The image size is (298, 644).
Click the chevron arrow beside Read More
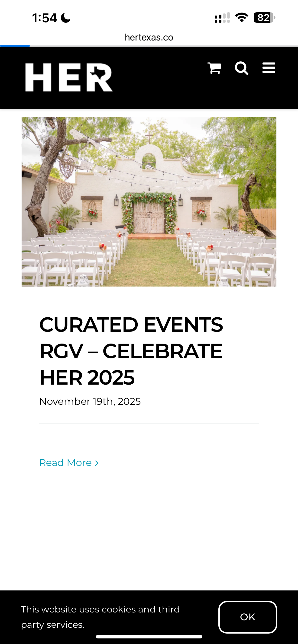pyautogui.click(x=97, y=463)
